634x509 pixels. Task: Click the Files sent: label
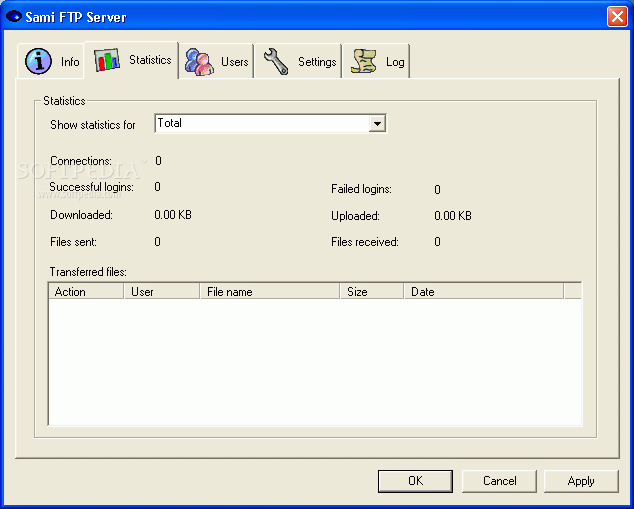tap(73, 242)
